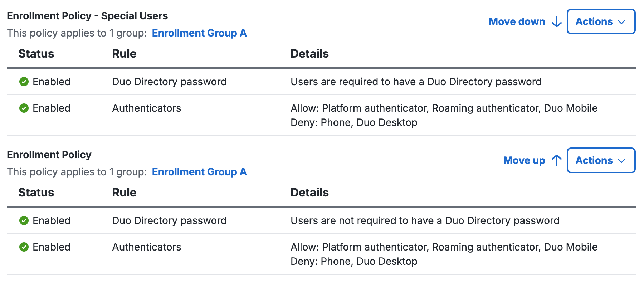
Task: Click Details column header in Special Users table
Action: coord(309,54)
